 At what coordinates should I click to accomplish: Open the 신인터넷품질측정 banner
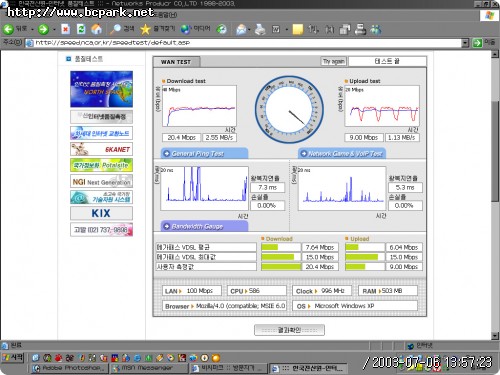(101, 117)
